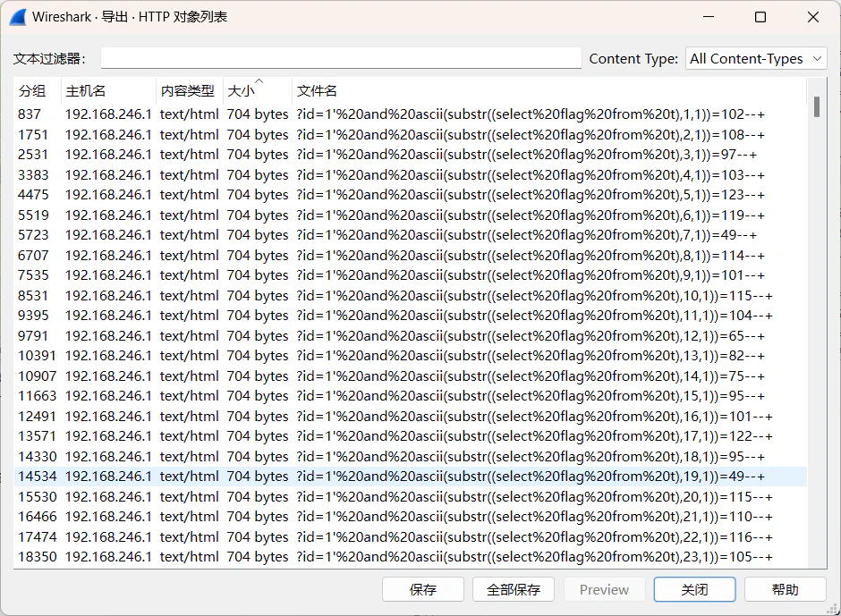Image resolution: width=841 pixels, height=616 pixels.
Task: Select packet 18350 row
Action: click(411, 556)
